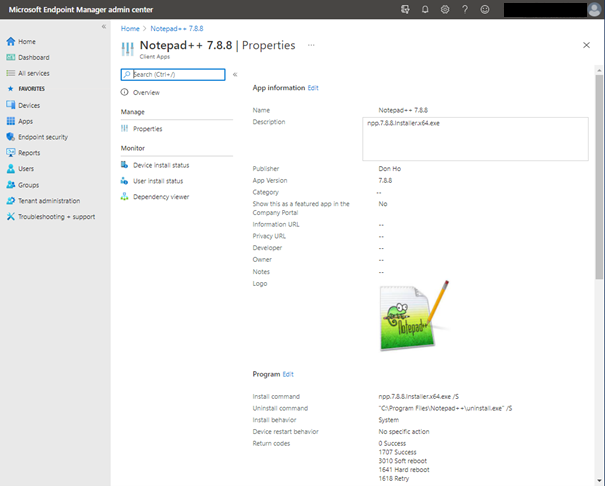Click the Notepad++ app header icon
Image resolution: width=605 pixels, height=486 pixels.
[x=128, y=49]
